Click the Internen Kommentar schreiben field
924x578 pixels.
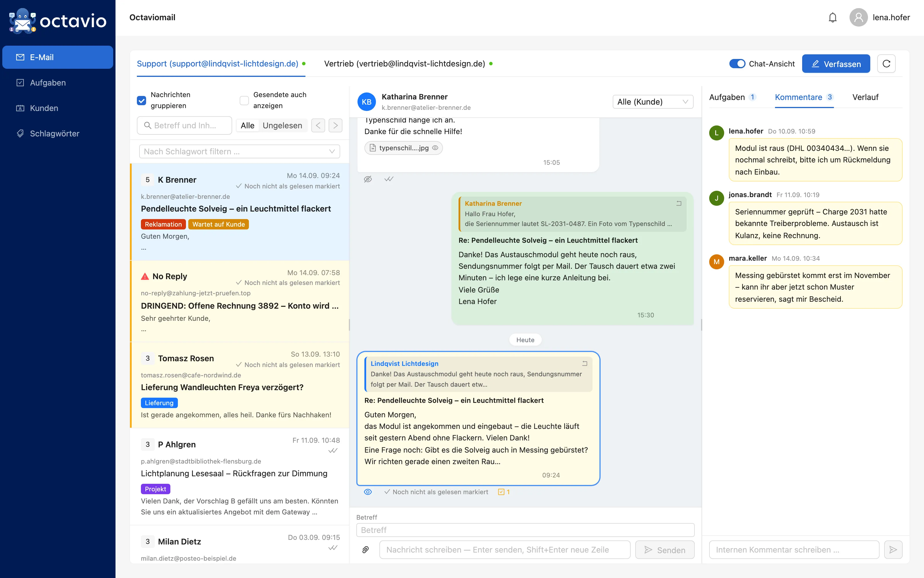point(794,550)
